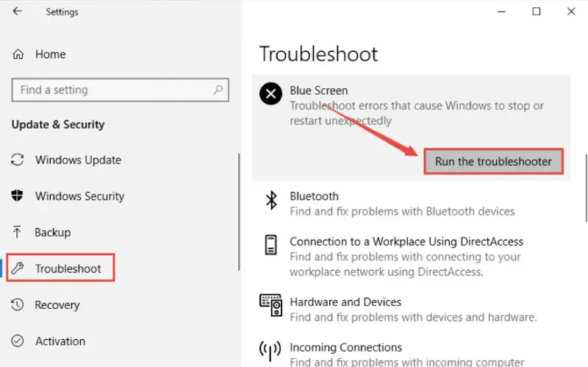Image resolution: width=588 pixels, height=367 pixels.
Task: Click the Blue Screen X icon
Action: [270, 93]
